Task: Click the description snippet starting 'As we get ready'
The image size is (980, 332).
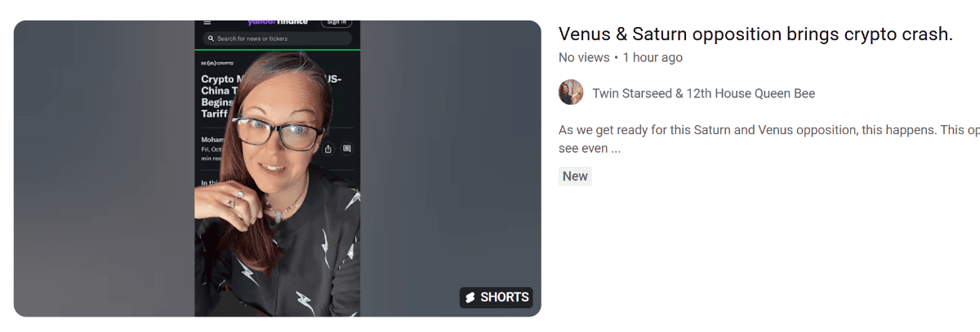Action: [x=768, y=139]
